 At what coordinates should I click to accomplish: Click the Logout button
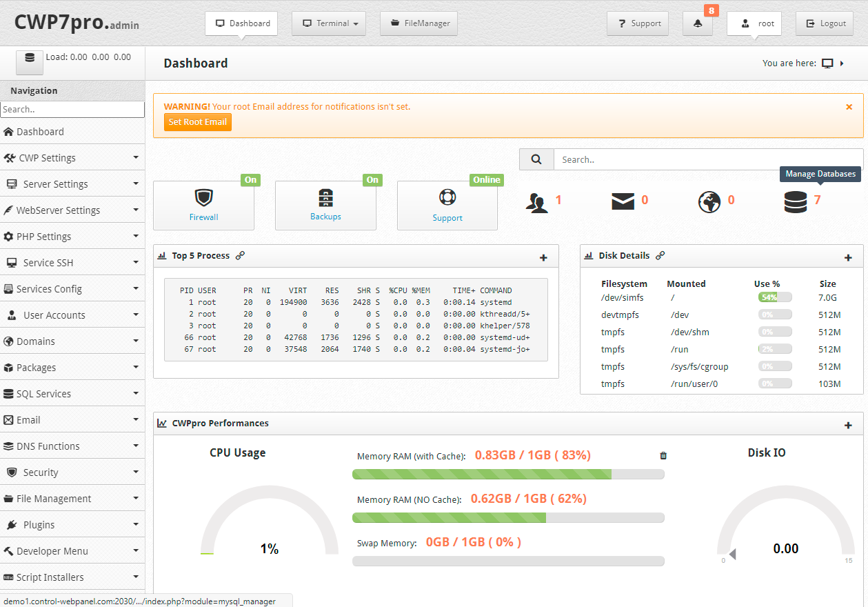click(825, 23)
